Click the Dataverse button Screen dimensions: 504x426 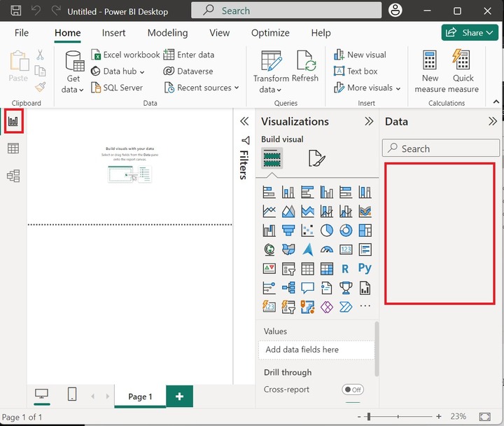pyautogui.click(x=188, y=71)
